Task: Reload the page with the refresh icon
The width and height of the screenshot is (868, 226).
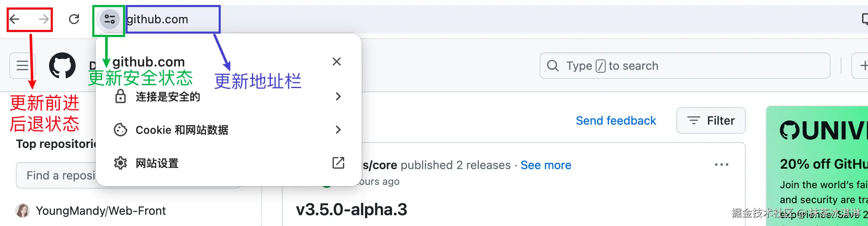Action: (x=74, y=19)
